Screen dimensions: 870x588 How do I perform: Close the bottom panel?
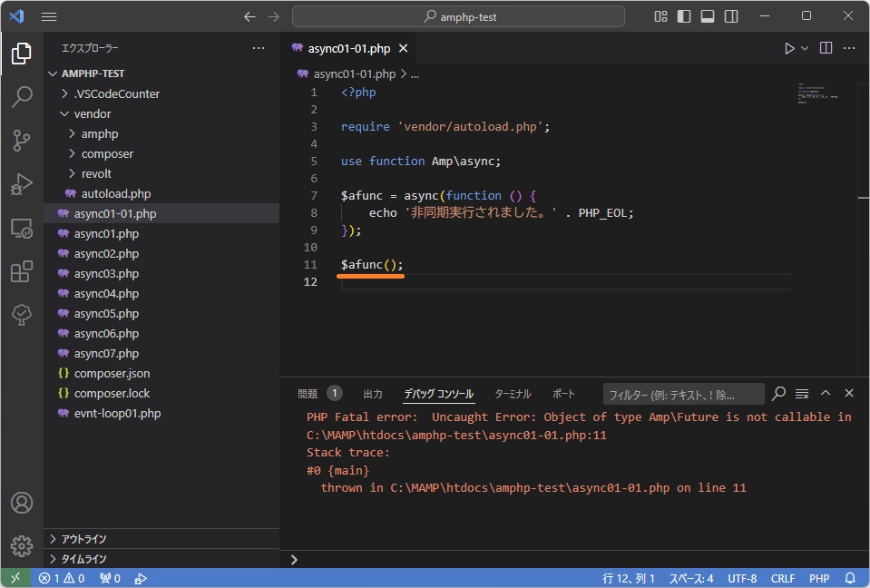tap(849, 393)
